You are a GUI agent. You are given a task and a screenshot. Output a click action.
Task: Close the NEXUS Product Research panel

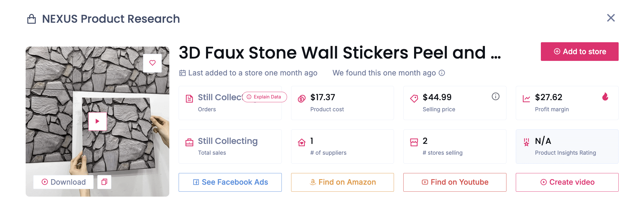pyautogui.click(x=611, y=18)
